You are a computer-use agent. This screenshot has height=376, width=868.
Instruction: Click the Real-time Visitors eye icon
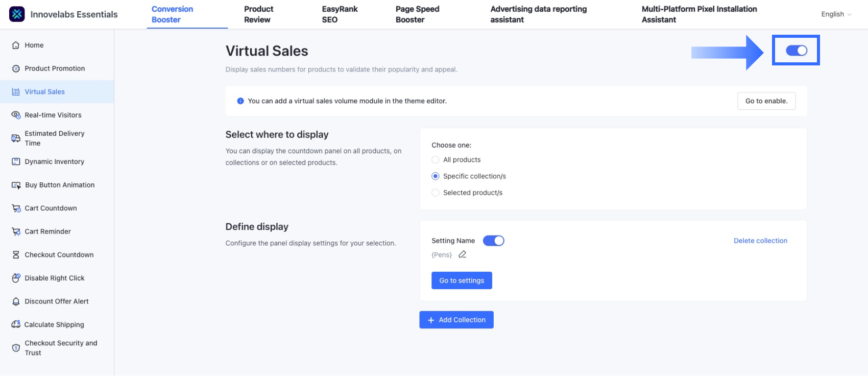[16, 115]
